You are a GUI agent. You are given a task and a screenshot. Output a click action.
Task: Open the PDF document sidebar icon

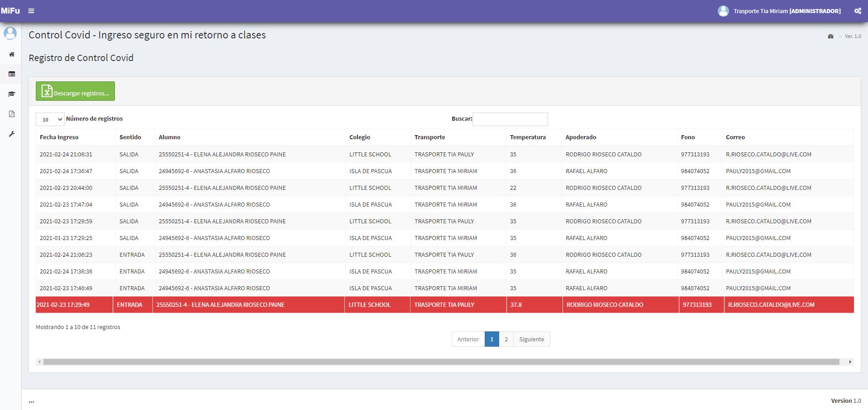[12, 114]
